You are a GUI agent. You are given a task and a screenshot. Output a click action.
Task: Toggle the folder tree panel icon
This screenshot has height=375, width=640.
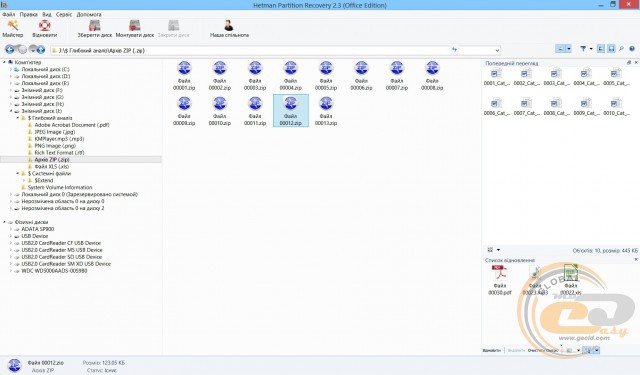[x=601, y=49]
